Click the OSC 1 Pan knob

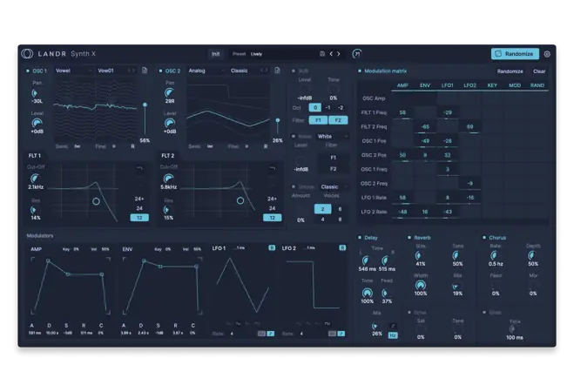pos(37,91)
